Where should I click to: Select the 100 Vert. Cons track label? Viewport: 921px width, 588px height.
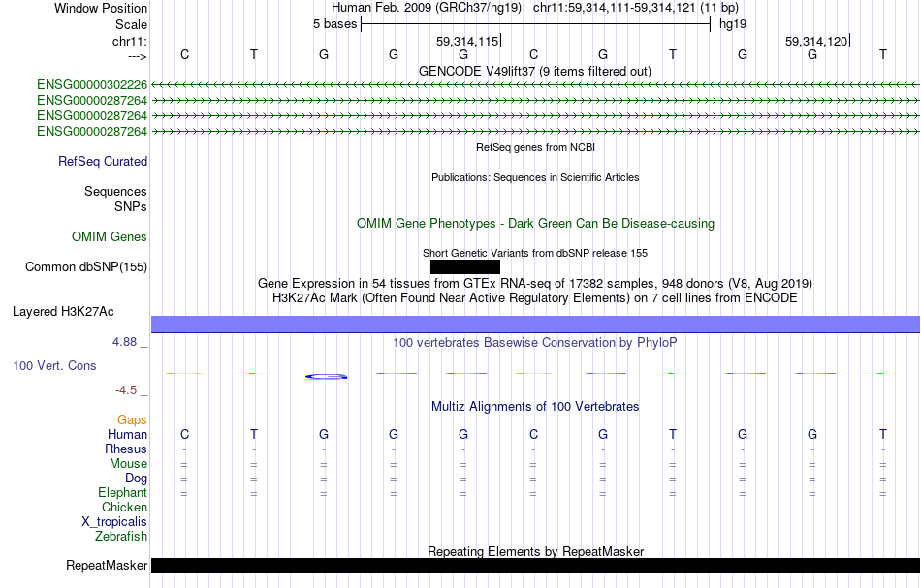pyautogui.click(x=54, y=365)
